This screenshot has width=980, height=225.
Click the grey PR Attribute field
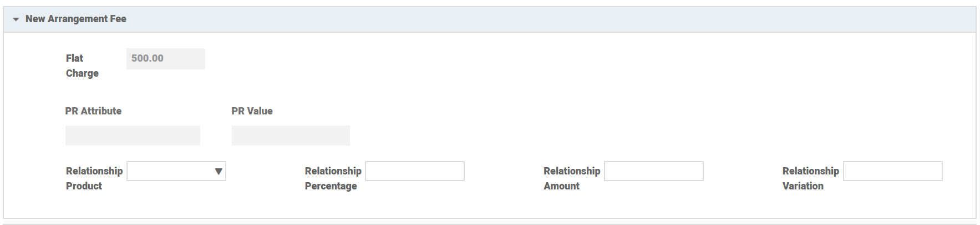(133, 136)
